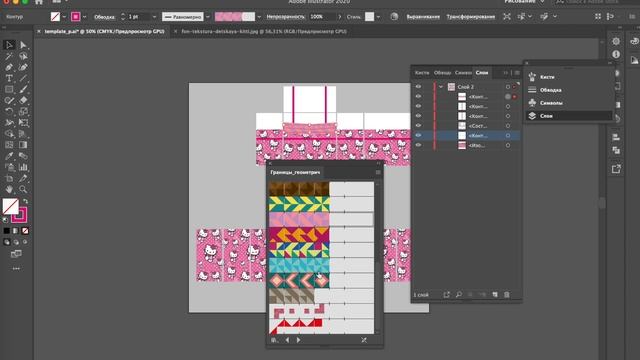This screenshot has width=640, height=360.
Task: Switch to fon-tekstura-detskaya-kitti.jpg tab
Action: [x=264, y=31]
